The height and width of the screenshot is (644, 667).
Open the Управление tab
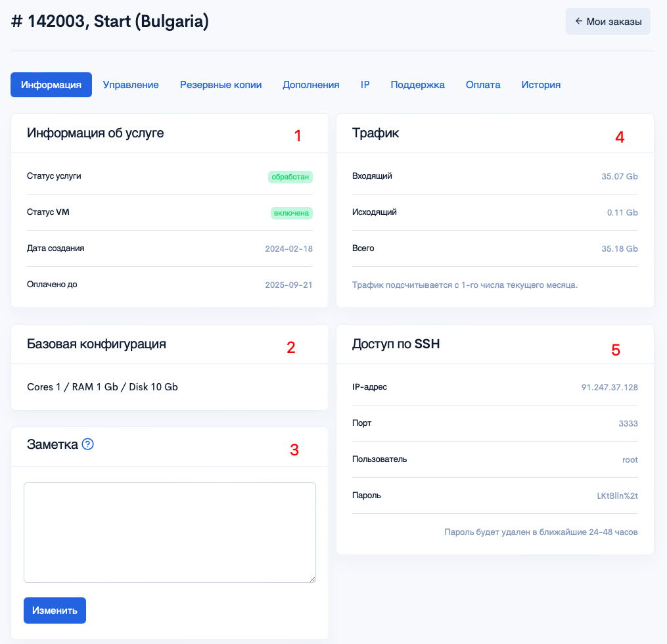[x=131, y=85]
